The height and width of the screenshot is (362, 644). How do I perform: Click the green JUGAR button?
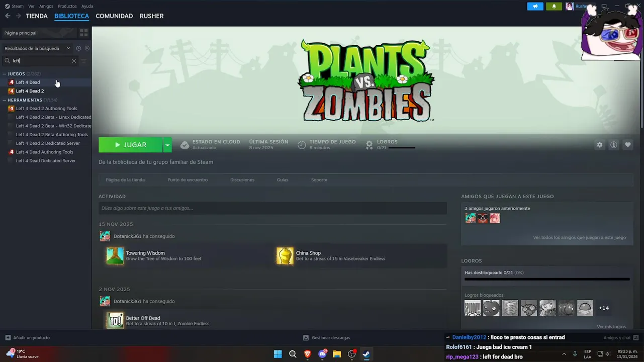[131, 145]
